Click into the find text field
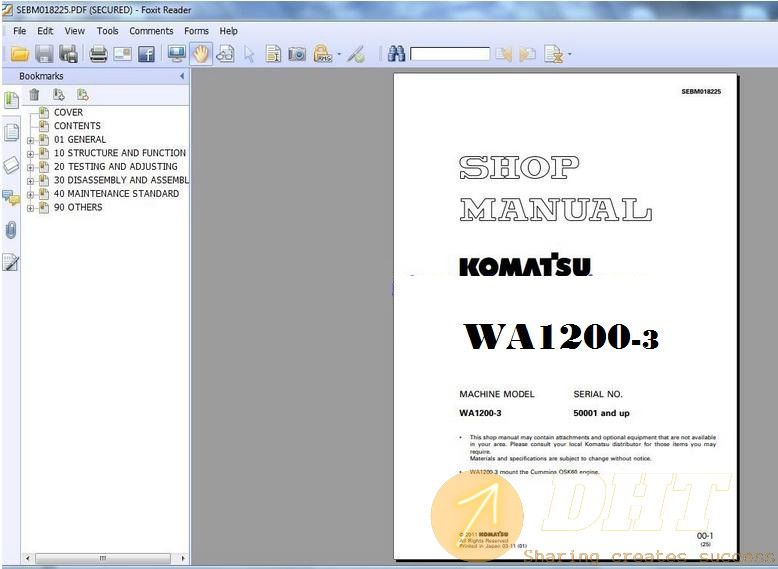 [x=450, y=54]
